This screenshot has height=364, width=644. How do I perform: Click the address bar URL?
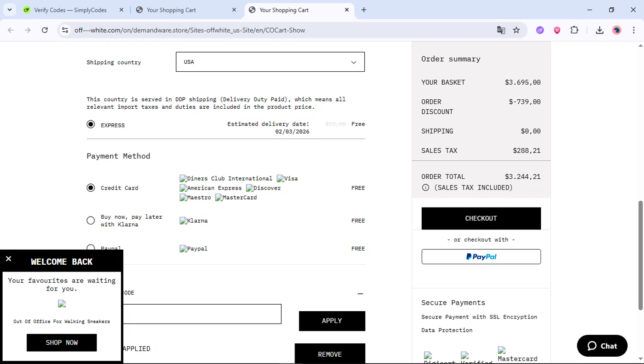click(x=190, y=30)
